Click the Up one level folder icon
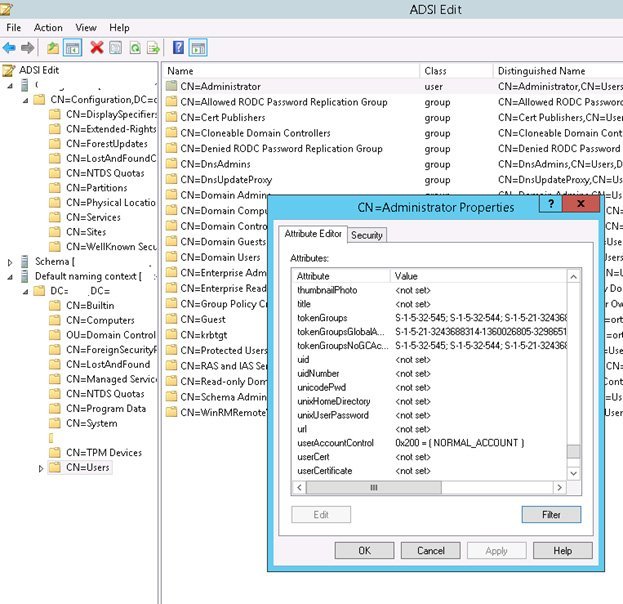Image resolution: width=623 pixels, height=604 pixels. pos(53,48)
